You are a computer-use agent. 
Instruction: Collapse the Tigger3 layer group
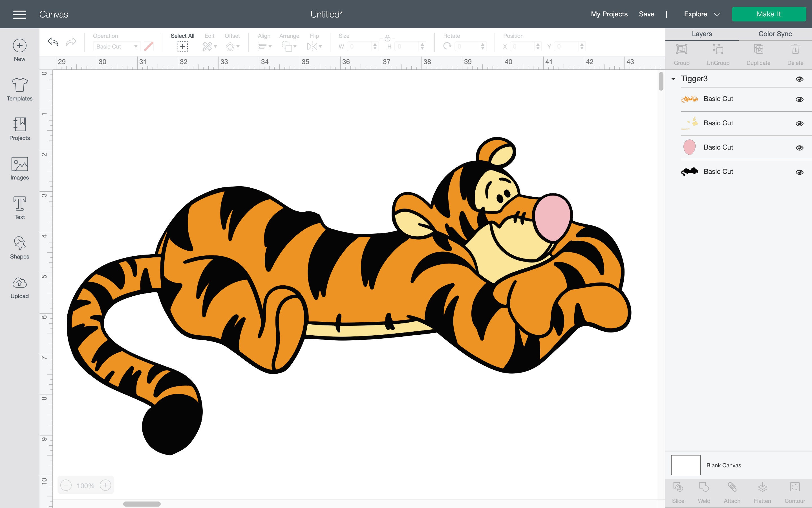673,79
